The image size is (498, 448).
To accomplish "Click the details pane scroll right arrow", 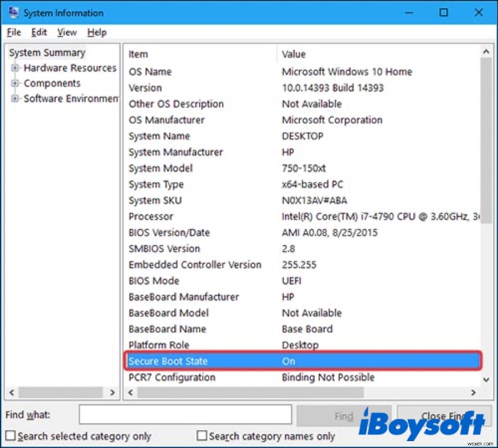I will point(473,393).
